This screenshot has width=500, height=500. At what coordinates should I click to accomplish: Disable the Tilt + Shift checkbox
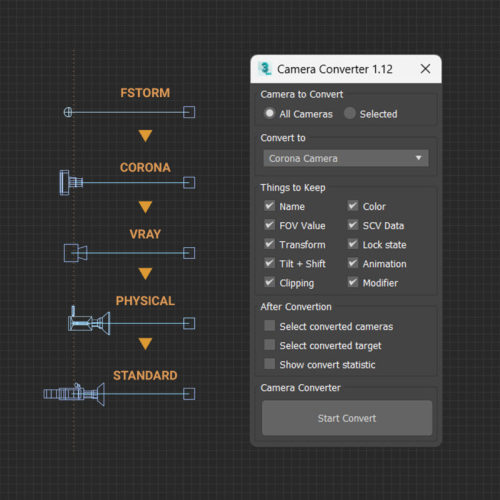click(269, 263)
